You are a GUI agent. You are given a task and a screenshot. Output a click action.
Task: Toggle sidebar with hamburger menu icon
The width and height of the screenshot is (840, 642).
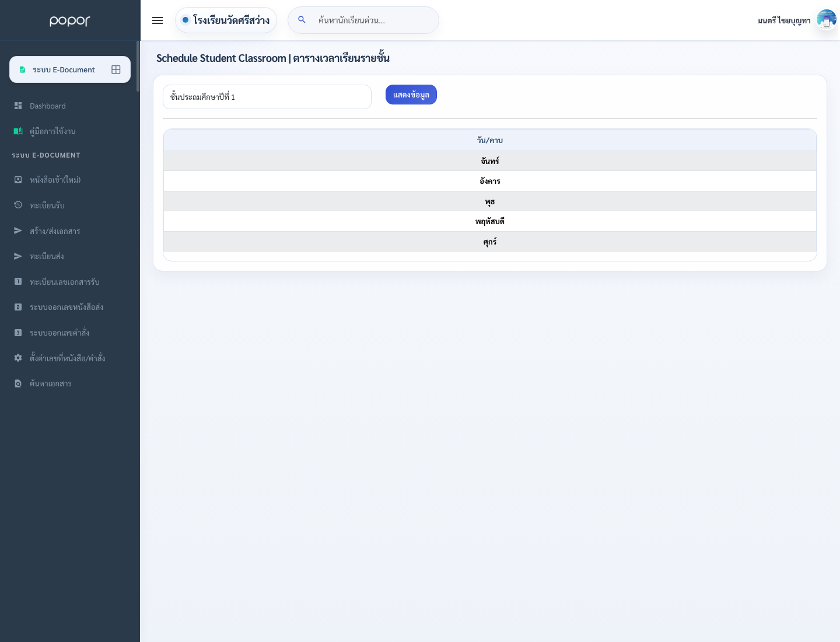pos(157,20)
